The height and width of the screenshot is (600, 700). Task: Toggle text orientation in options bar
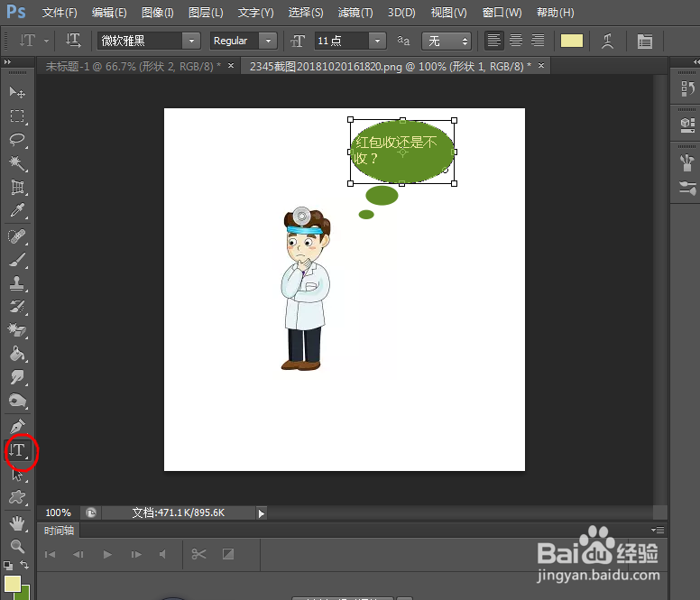73,41
